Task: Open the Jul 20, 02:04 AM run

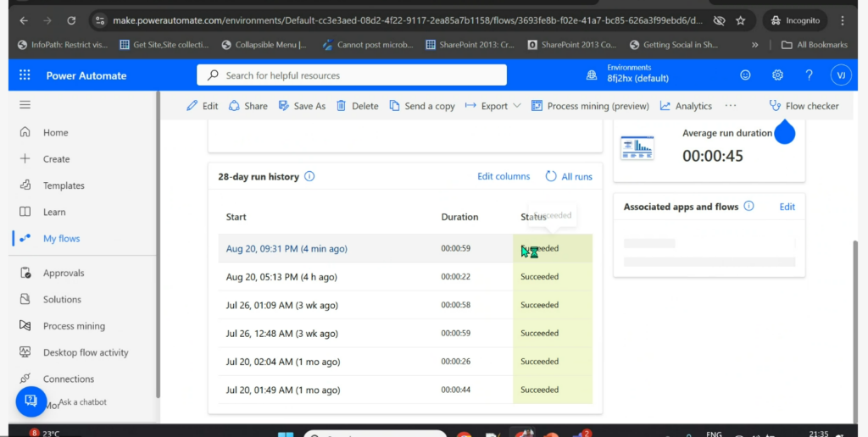Action: 283,362
